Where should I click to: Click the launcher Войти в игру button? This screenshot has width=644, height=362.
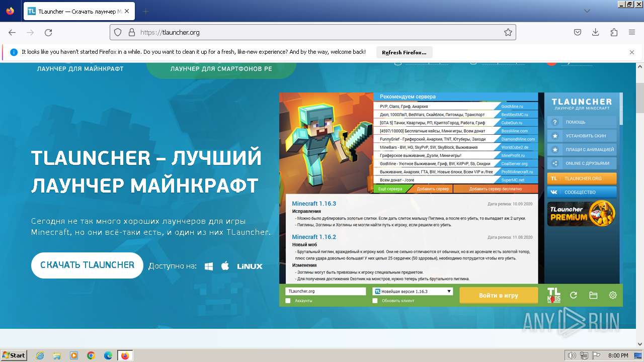coord(499,295)
